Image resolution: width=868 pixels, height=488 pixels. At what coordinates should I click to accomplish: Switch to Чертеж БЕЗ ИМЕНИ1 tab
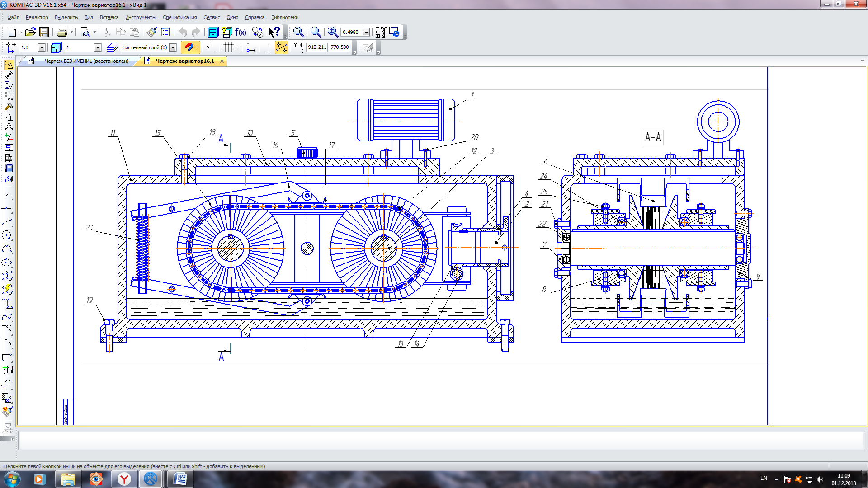pos(86,61)
